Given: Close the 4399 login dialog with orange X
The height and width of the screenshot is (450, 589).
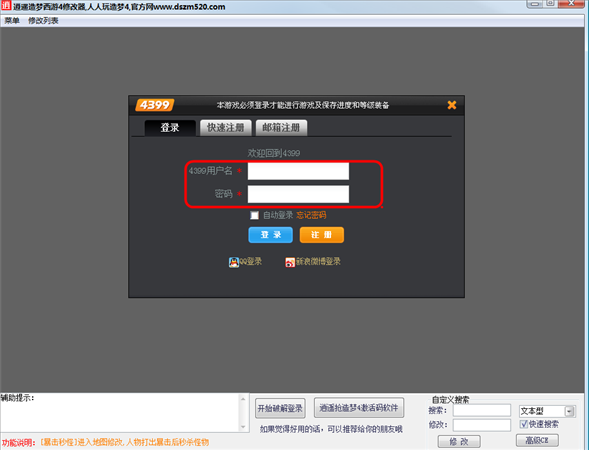Looking at the screenshot, I should tap(452, 105).
